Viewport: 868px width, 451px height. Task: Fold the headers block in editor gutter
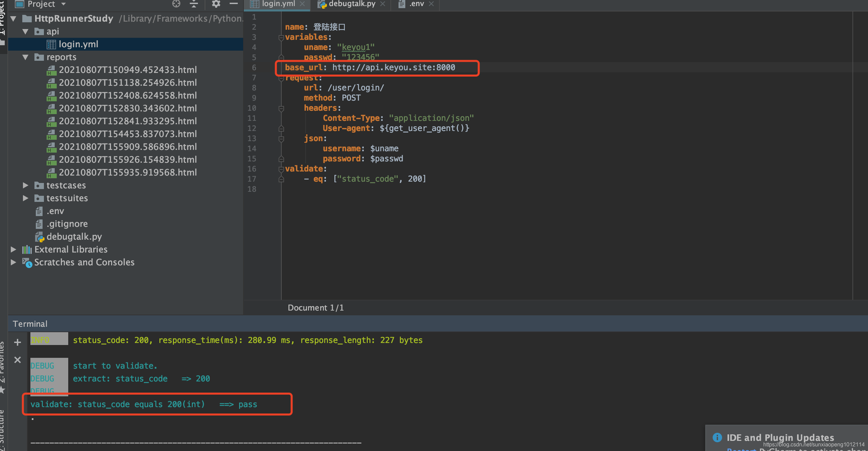point(281,108)
